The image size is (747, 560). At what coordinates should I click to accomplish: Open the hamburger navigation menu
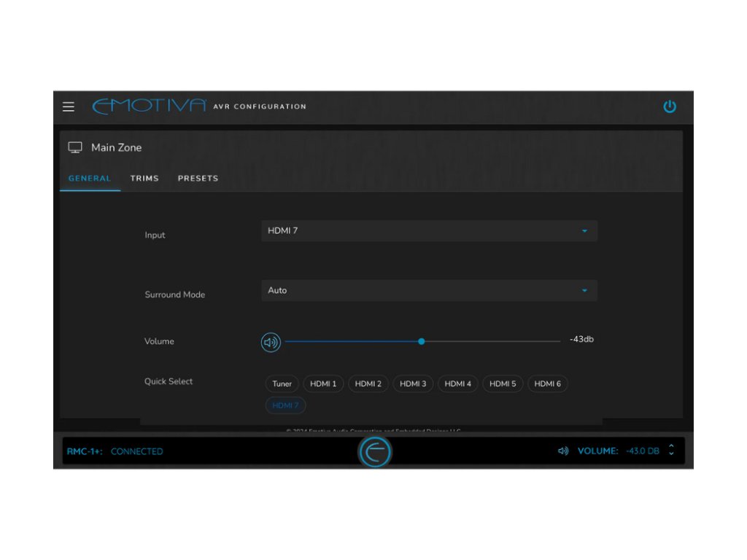click(x=69, y=107)
